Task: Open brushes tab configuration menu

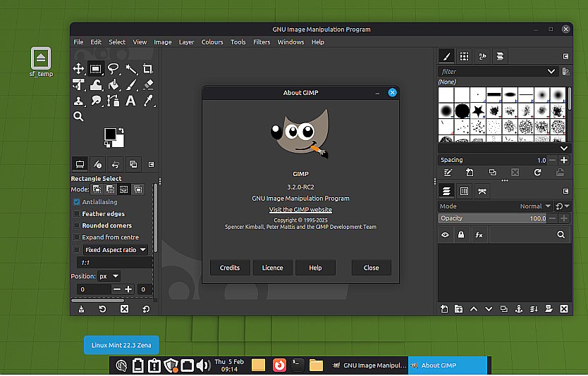Action: (x=566, y=56)
